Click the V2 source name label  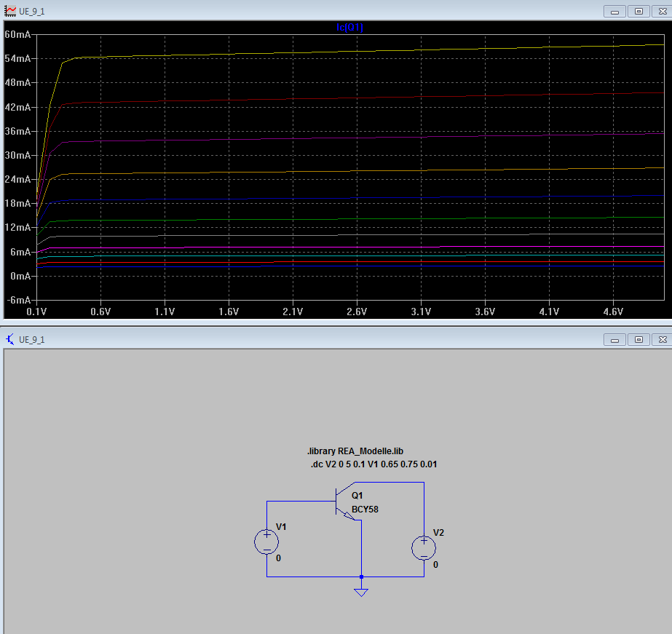(x=438, y=533)
